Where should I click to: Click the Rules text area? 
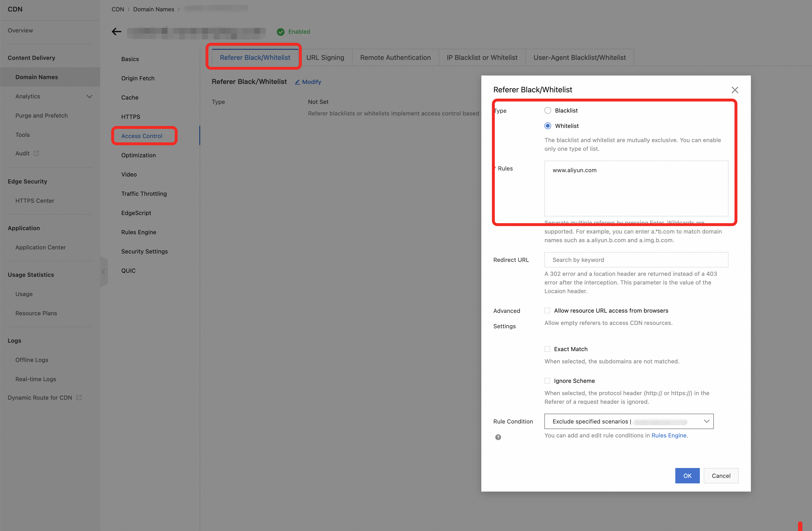coord(636,189)
